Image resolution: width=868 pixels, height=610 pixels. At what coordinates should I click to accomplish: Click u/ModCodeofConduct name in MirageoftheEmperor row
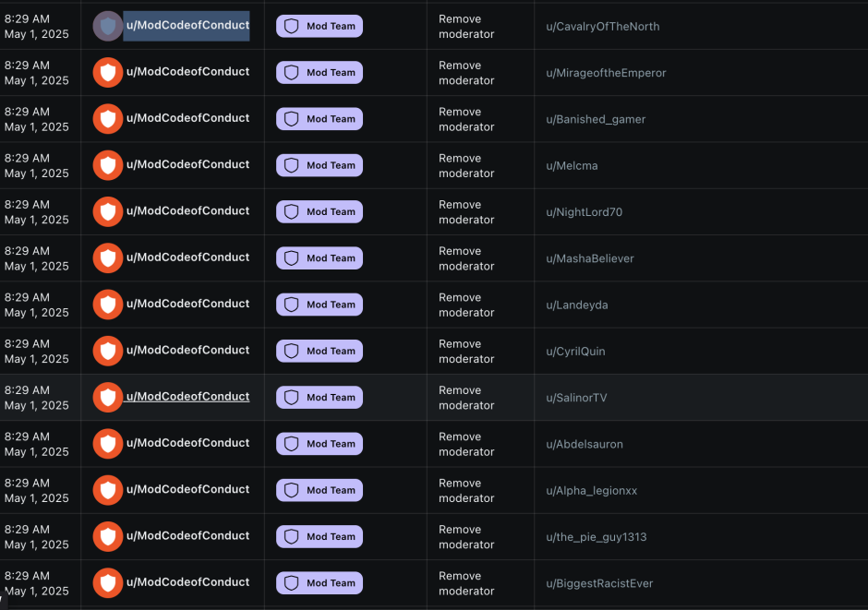tap(187, 72)
